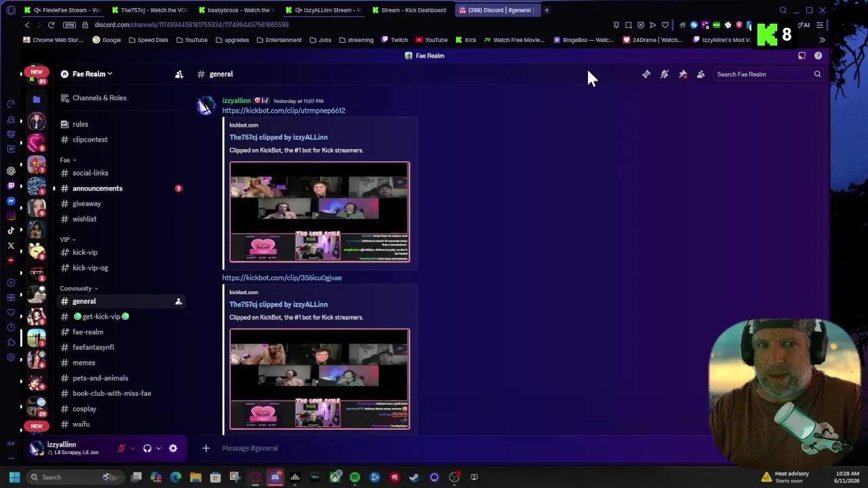This screenshot has height=488, width=868.
Task: Click the plus attachment button
Action: (x=206, y=448)
